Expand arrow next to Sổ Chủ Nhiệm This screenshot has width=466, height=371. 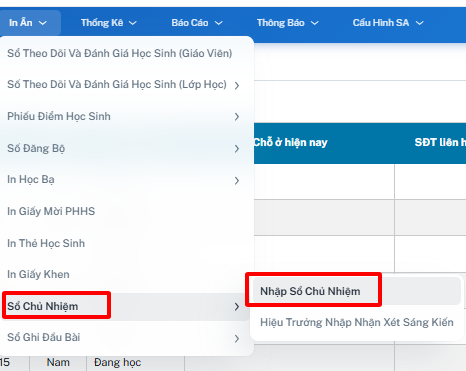(x=237, y=307)
